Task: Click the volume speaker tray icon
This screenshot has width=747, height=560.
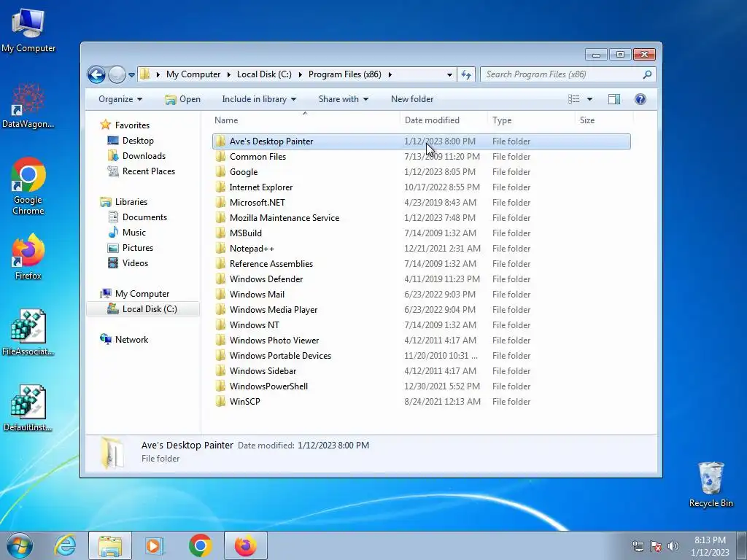Action: pyautogui.click(x=673, y=546)
